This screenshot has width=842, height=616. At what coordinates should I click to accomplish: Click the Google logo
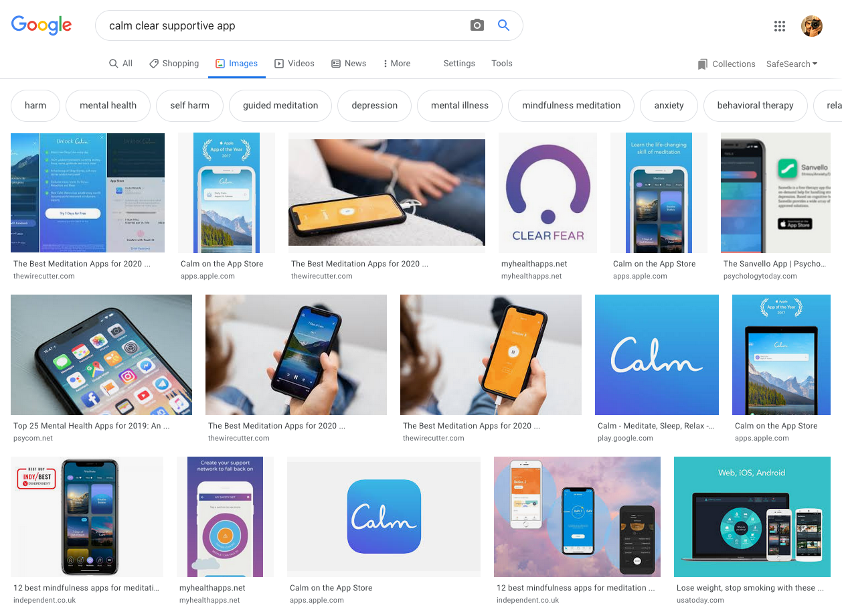tap(41, 25)
